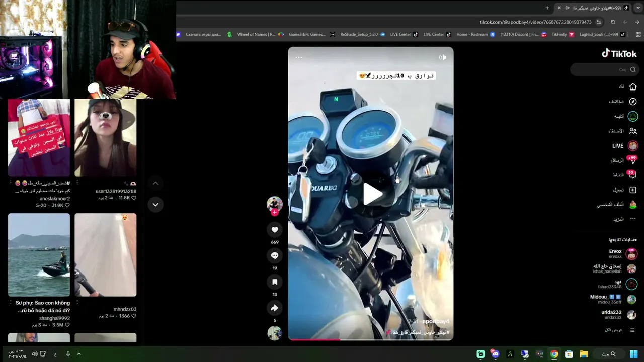Viewport: 644px width, 362px height.
Task: Click the taskbar search box
Action: 609,354
